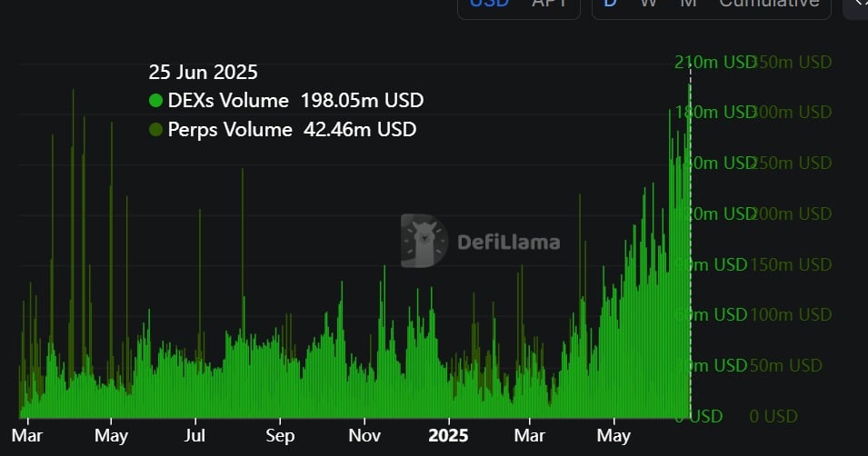Click the May label right of 2025
This screenshot has width=868, height=456.
pos(614,435)
